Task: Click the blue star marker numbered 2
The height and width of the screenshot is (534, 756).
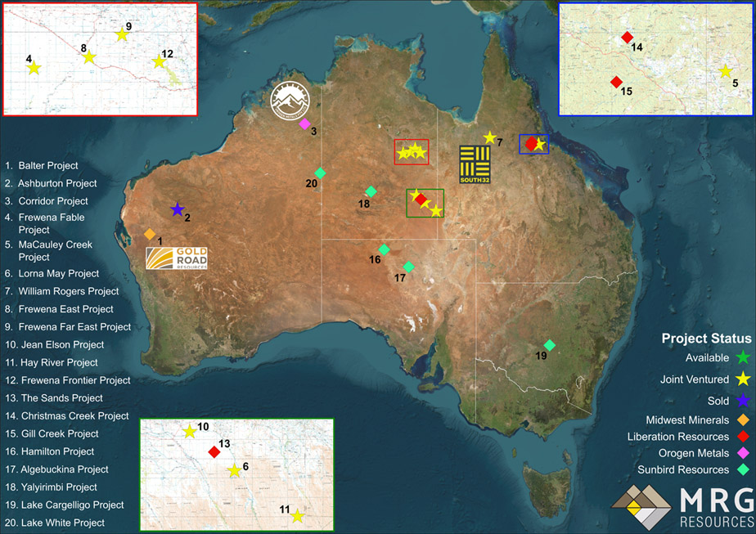Action: coord(177,209)
